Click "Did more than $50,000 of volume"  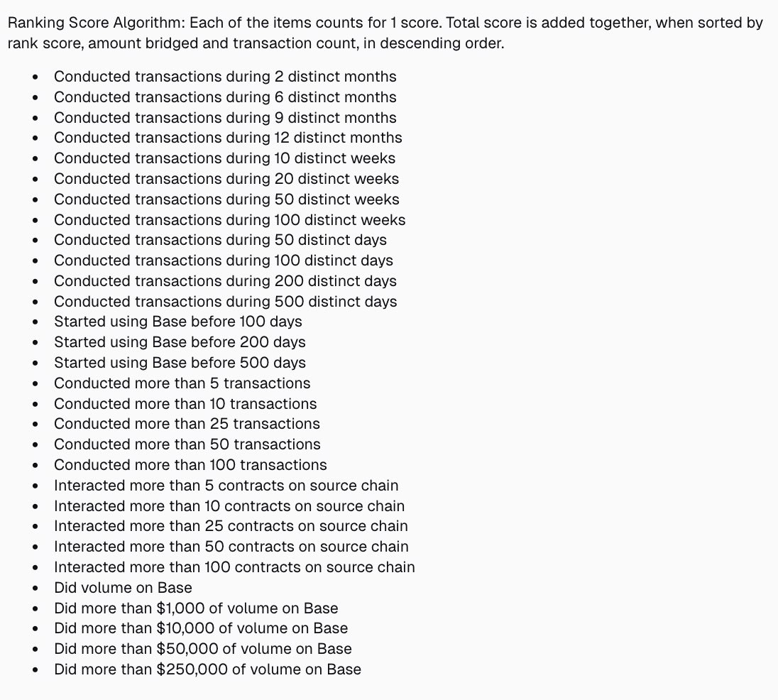(202, 649)
